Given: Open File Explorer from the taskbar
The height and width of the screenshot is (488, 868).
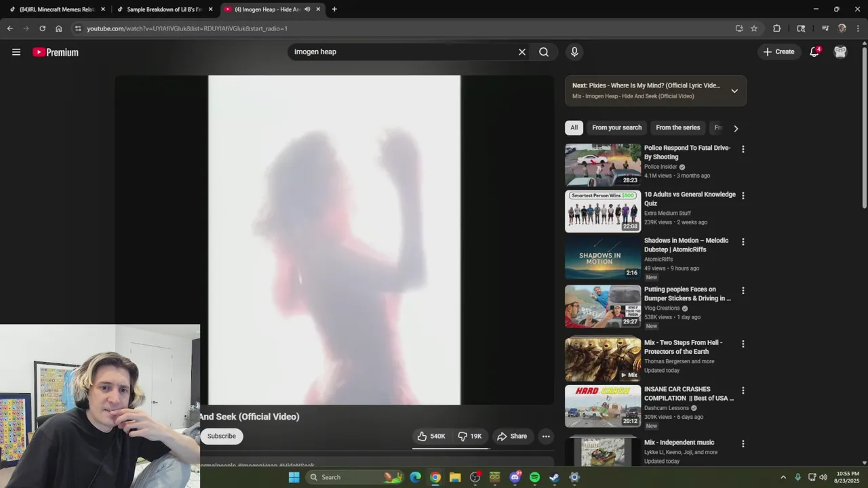Looking at the screenshot, I should tap(455, 477).
